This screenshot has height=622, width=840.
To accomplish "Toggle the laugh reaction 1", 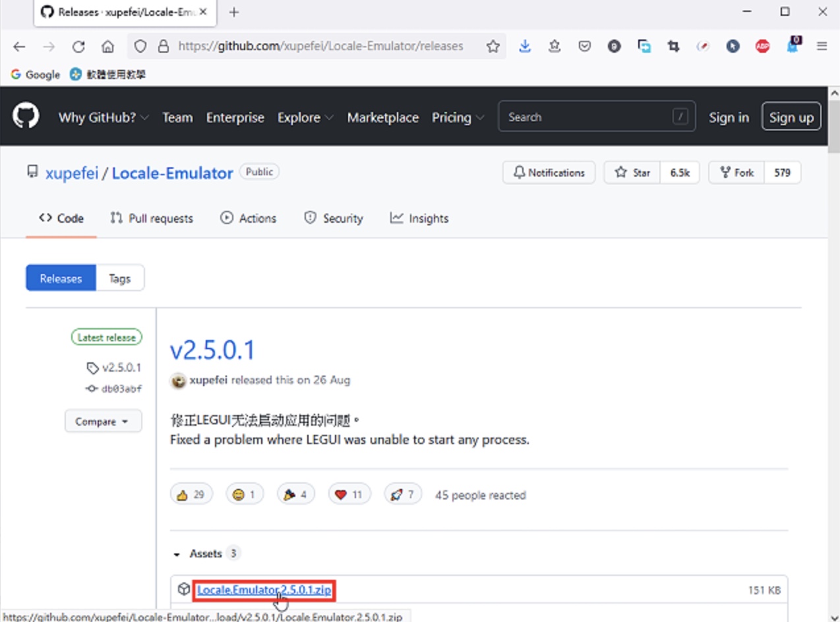I will (245, 494).
